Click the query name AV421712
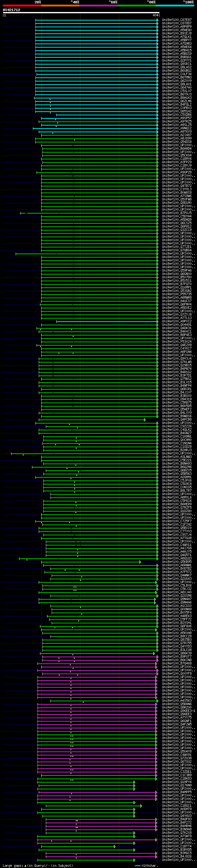 [11, 10]
